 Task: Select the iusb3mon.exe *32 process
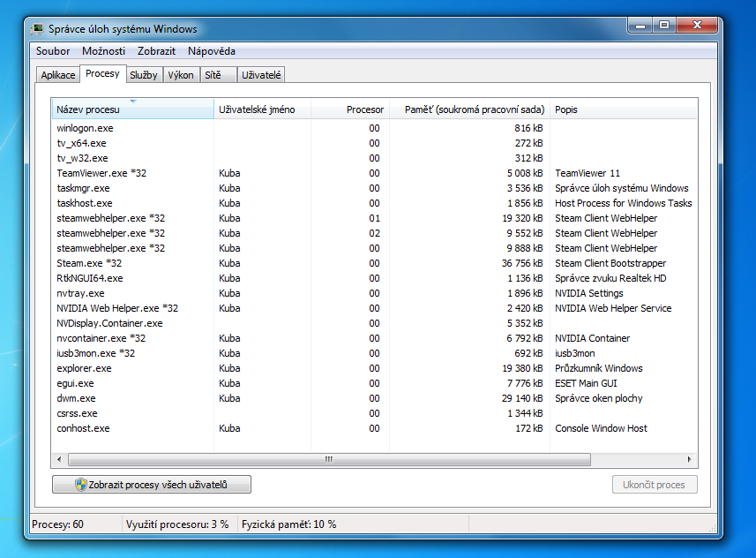(374, 353)
